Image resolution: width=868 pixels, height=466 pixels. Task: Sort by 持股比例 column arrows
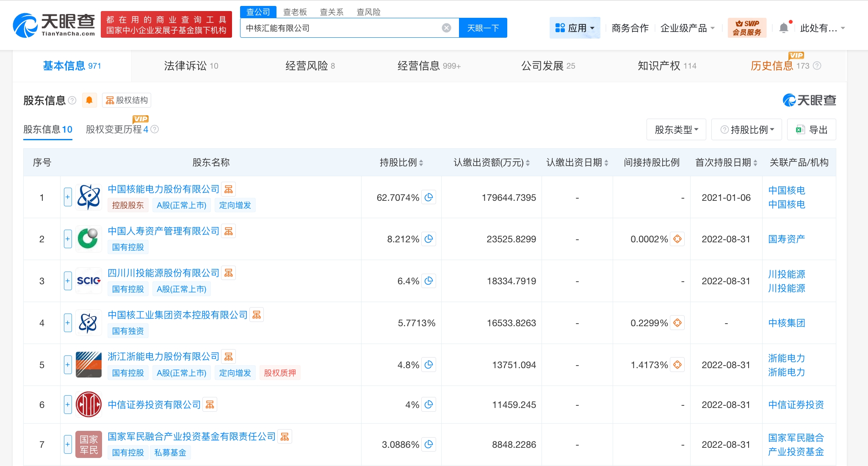[x=421, y=163]
